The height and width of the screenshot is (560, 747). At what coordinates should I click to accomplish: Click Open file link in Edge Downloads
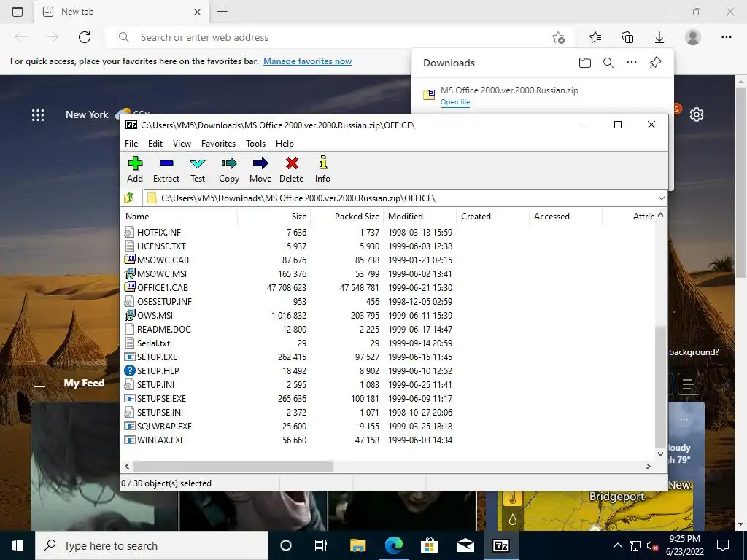click(455, 102)
